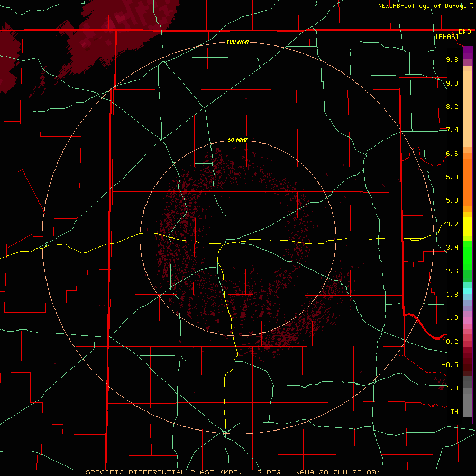Viewport: 476px width, 476px height.
Task: Click the 0.2 scale value
Action: [452, 342]
